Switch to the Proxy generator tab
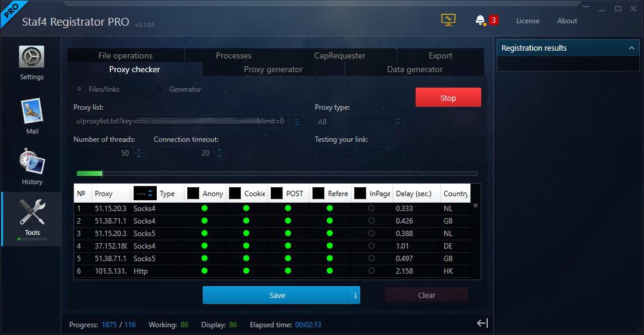Viewport: 644px width, 335px height. (273, 69)
